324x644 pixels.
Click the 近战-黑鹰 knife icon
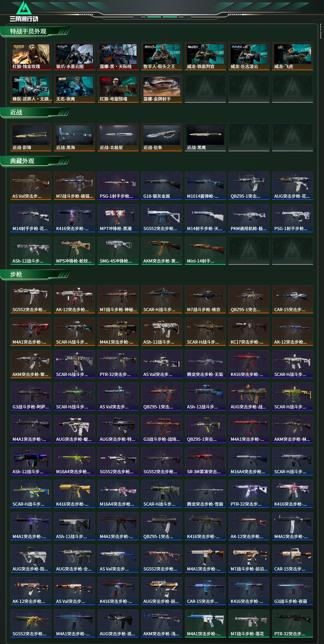click(x=205, y=137)
